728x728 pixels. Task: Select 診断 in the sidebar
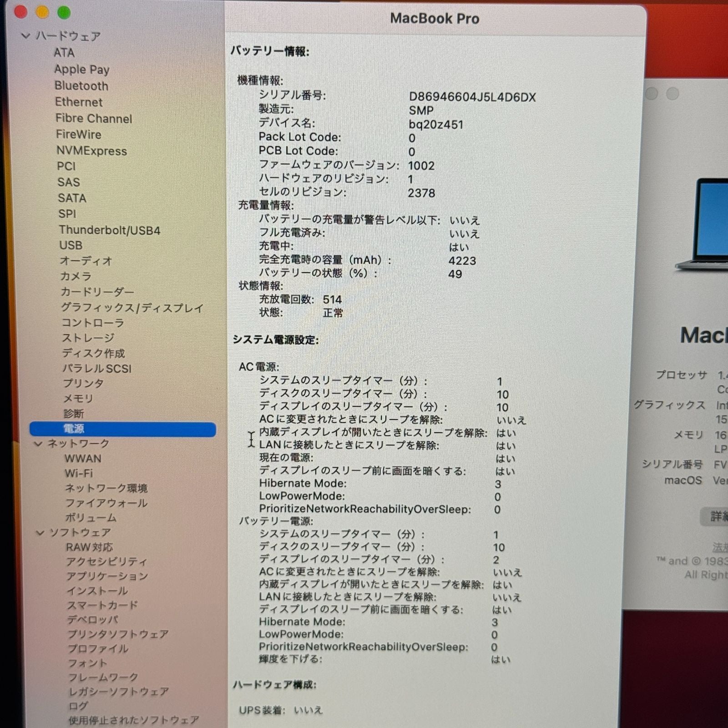click(74, 414)
